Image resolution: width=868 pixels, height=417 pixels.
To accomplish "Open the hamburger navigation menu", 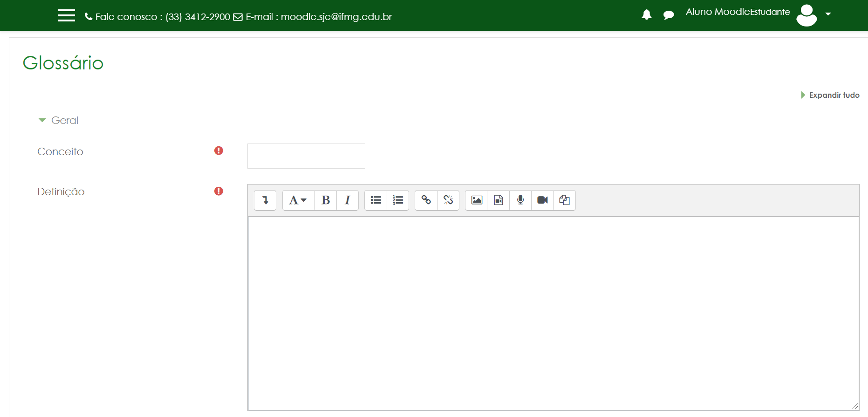I will [x=66, y=15].
